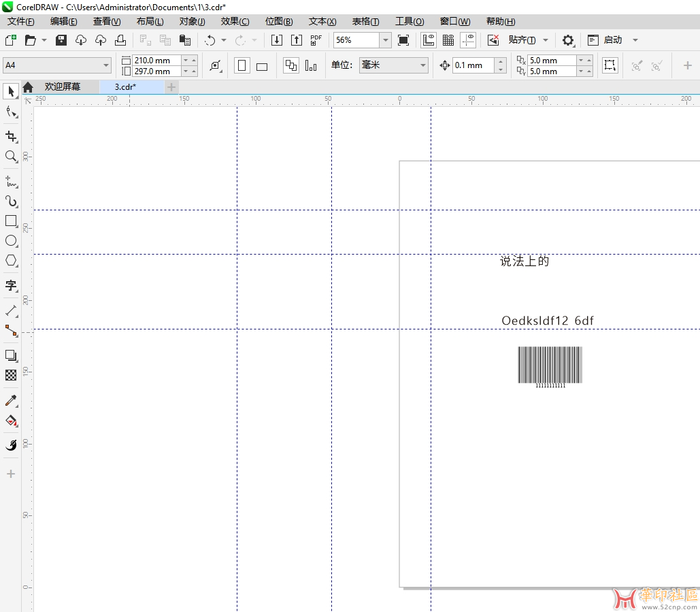Set page orientation to landscape
This screenshot has height=612, width=700.
coord(262,67)
